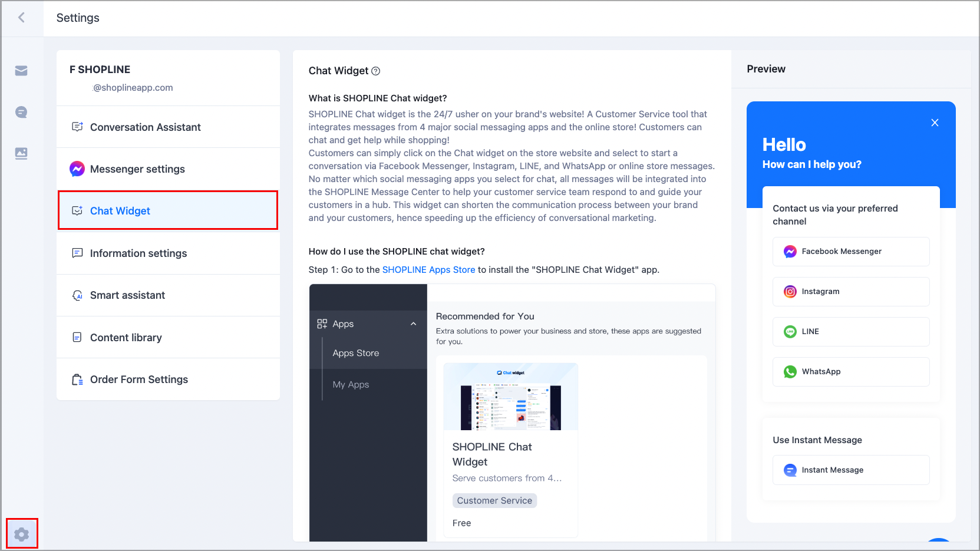
Task: Select the chat bubble icon in left sidebar
Action: pos(21,112)
